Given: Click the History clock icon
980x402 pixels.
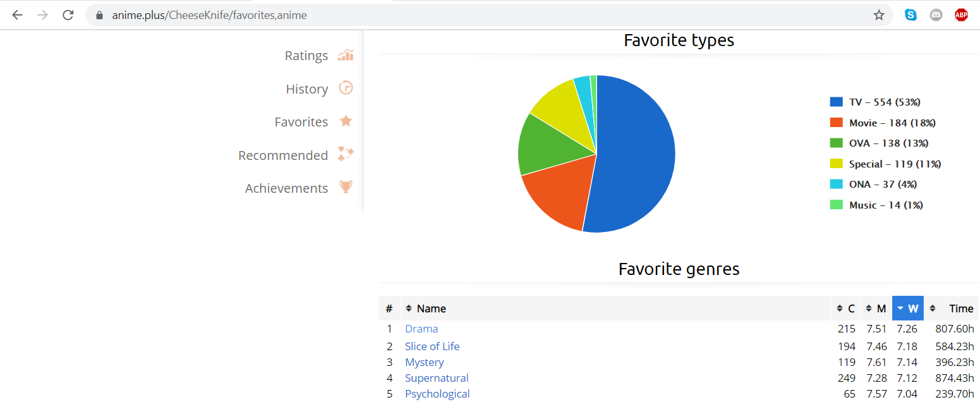Looking at the screenshot, I should (346, 88).
